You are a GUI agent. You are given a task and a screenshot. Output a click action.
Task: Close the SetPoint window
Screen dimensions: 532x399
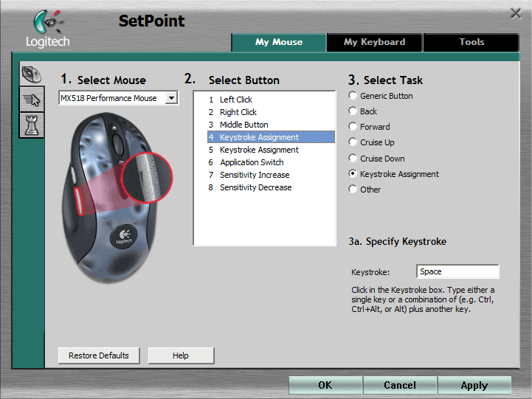516,13
